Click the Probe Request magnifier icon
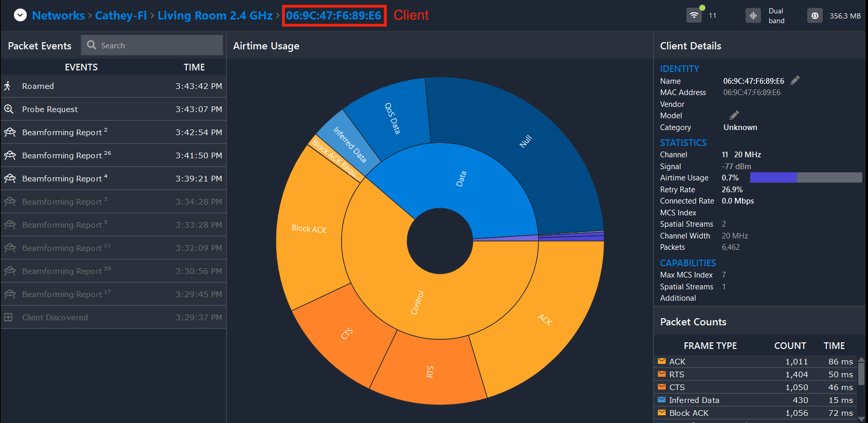 tap(9, 109)
